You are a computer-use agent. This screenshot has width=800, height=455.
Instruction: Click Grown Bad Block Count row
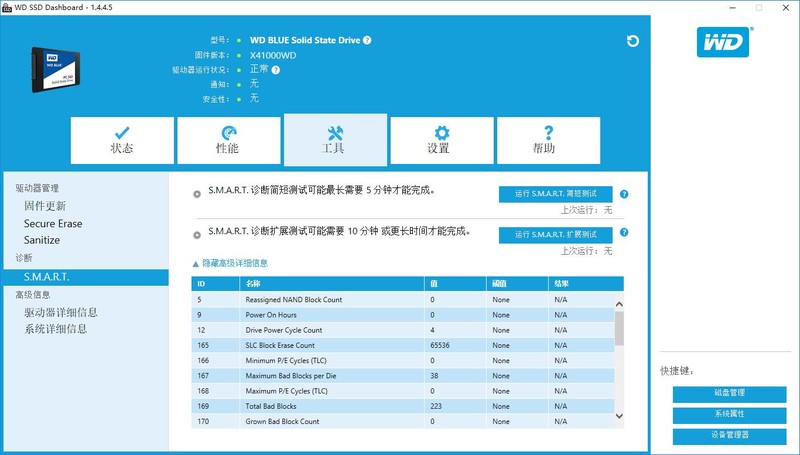point(403,421)
